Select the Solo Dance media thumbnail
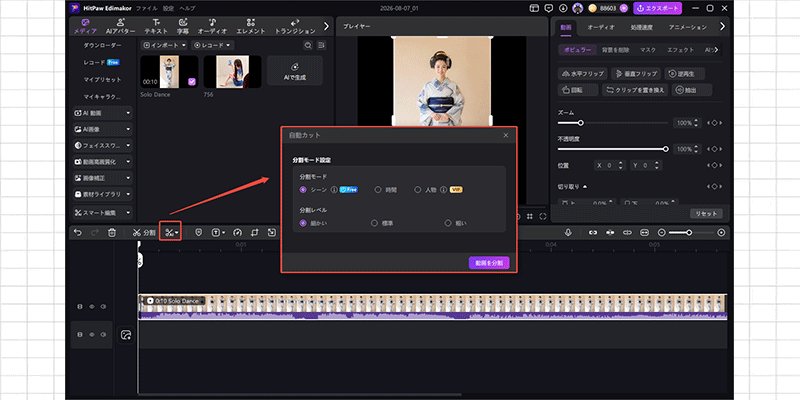The image size is (800, 400). (169, 72)
